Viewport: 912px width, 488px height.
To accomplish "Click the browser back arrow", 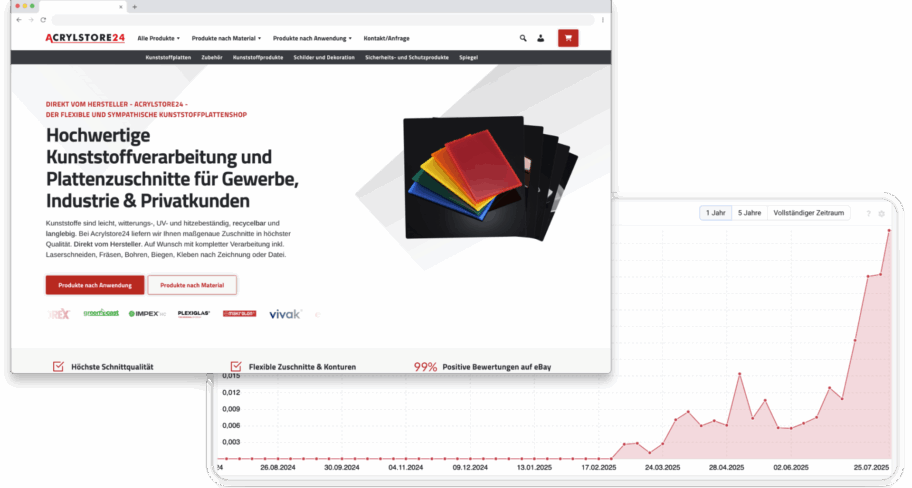I will click(x=18, y=20).
